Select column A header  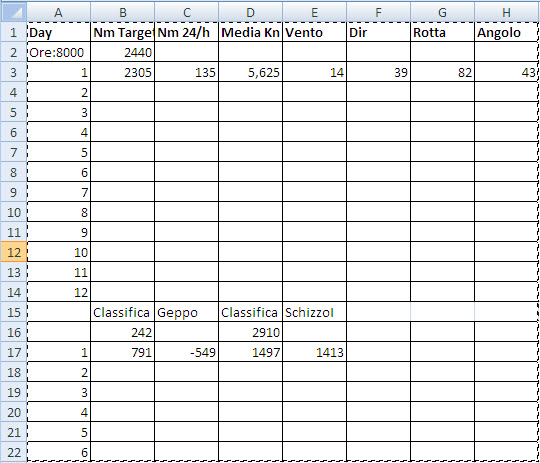tap(59, 12)
